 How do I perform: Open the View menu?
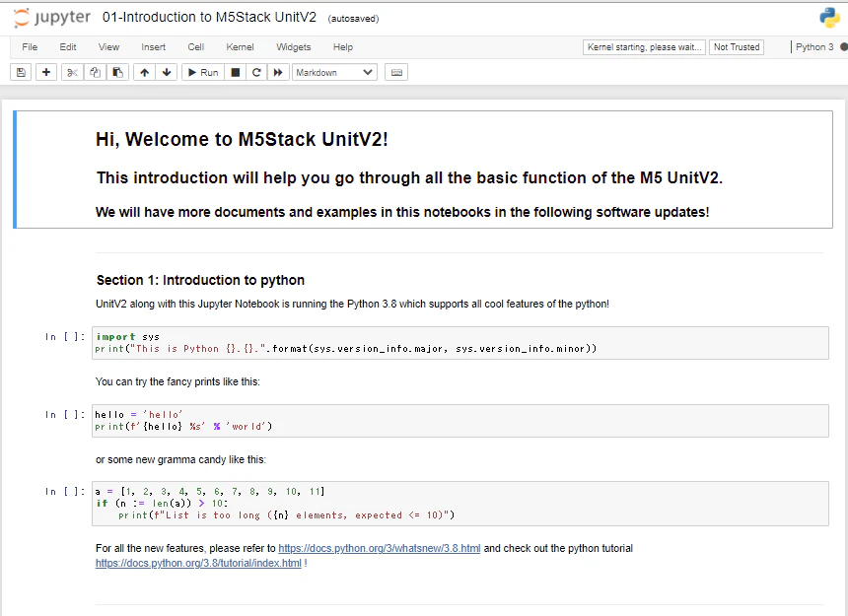point(108,47)
